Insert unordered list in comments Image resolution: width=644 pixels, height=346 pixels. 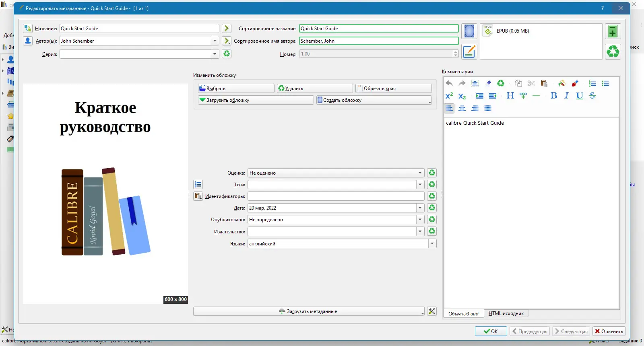(x=605, y=83)
